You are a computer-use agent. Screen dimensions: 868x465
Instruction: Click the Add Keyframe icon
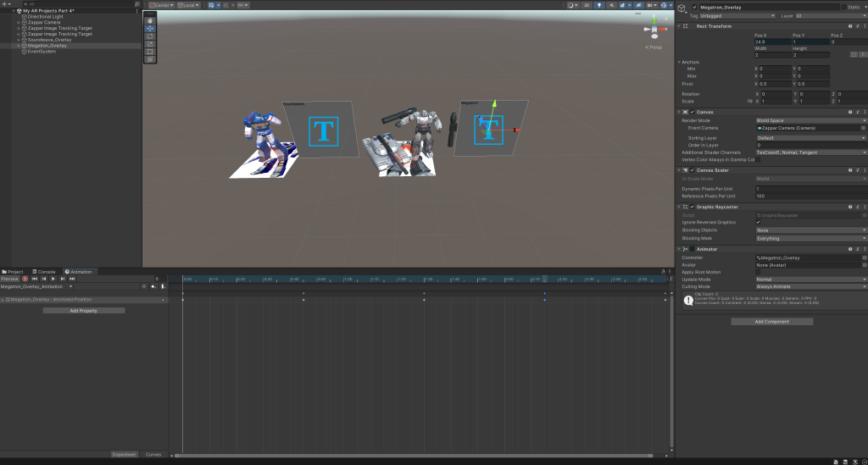[153, 287]
